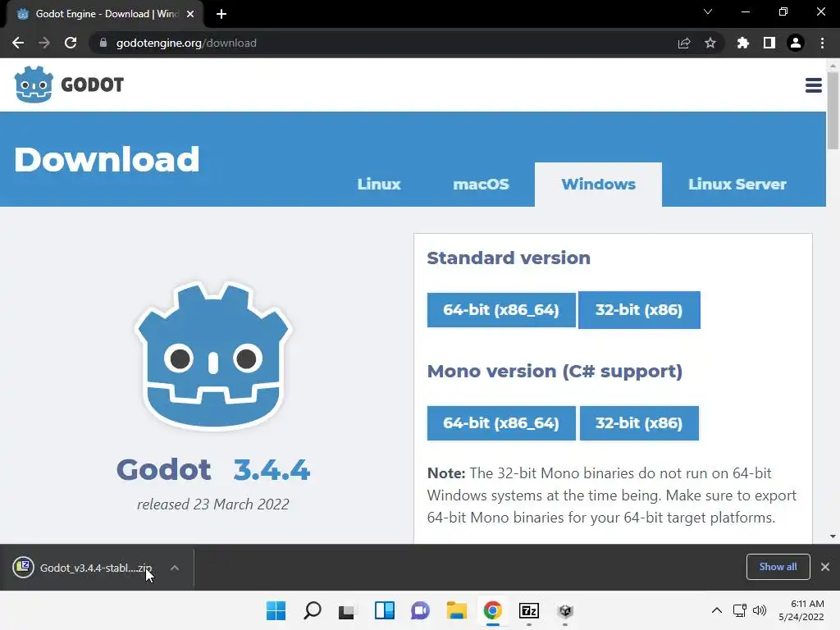Go back to the previous page

pyautogui.click(x=18, y=43)
